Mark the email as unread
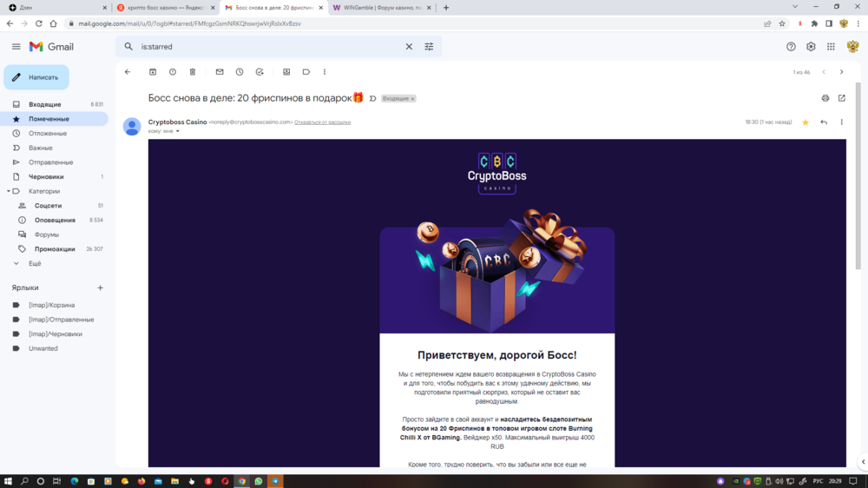 point(220,72)
